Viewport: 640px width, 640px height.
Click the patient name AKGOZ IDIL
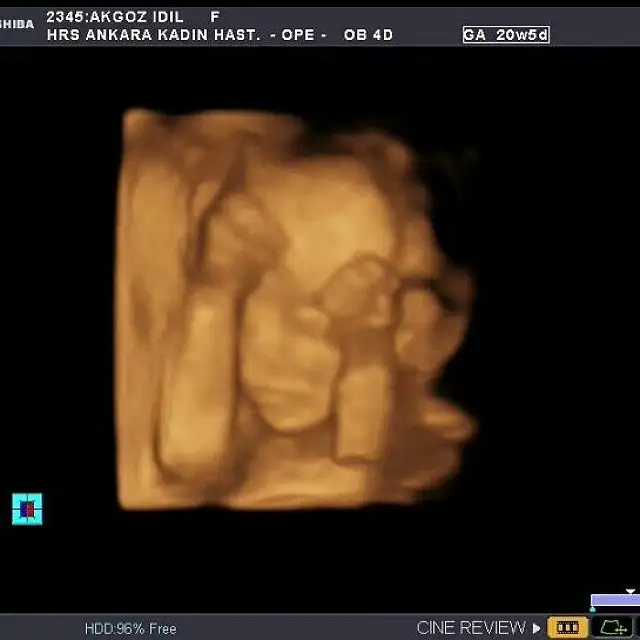click(x=136, y=17)
